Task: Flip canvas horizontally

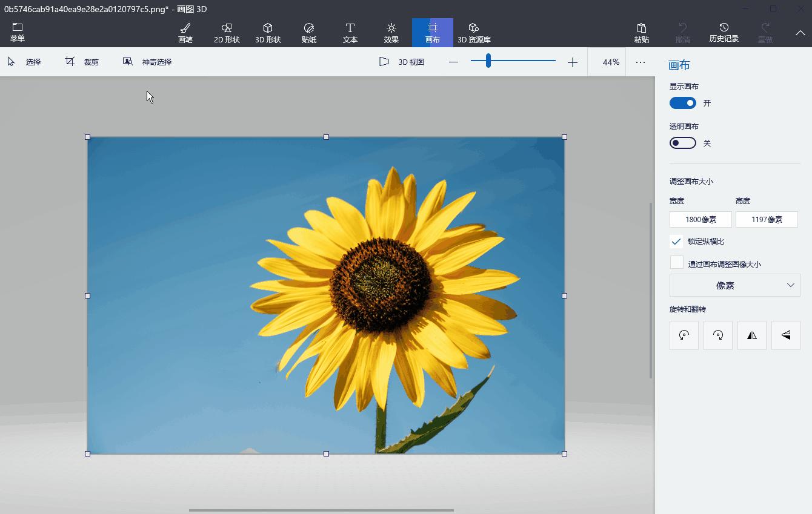Action: (752, 335)
